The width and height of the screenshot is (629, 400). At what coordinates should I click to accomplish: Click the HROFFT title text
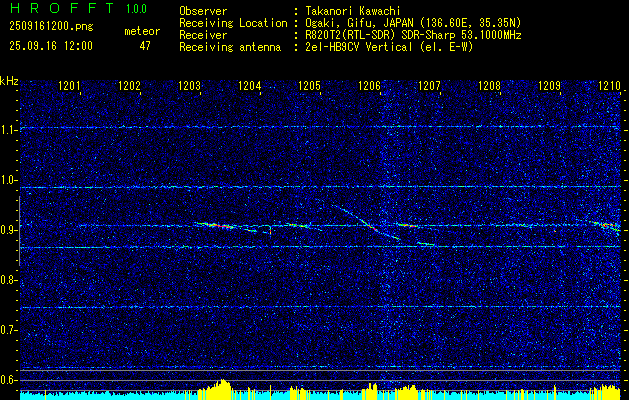point(62,8)
